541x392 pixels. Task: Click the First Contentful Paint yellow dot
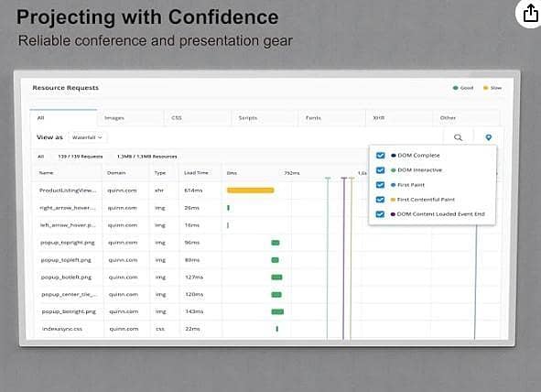[393, 200]
